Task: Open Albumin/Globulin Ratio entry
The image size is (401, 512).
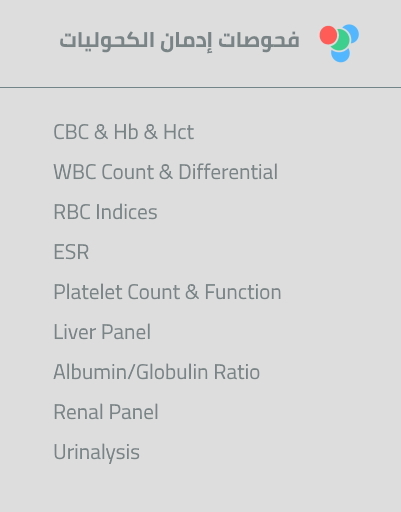Action: pyautogui.click(x=157, y=372)
